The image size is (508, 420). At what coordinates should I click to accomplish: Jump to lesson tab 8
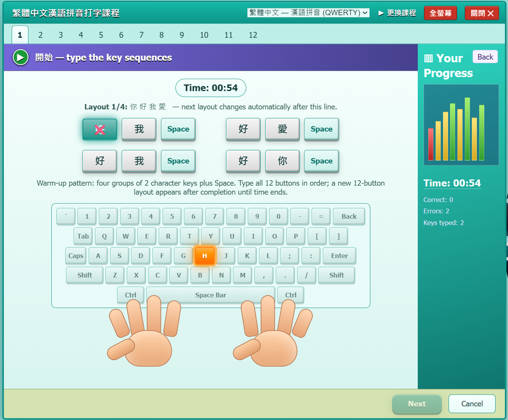[x=161, y=35]
